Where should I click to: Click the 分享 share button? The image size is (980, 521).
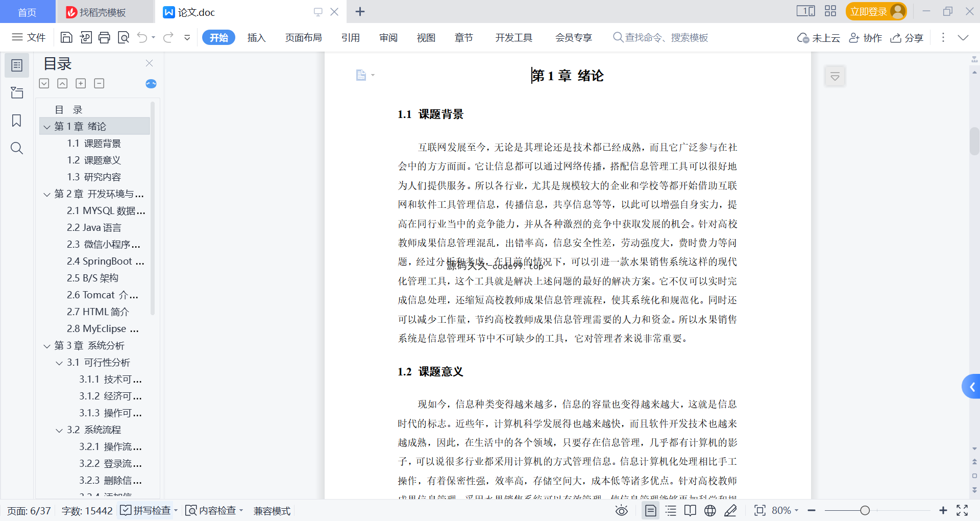point(907,38)
